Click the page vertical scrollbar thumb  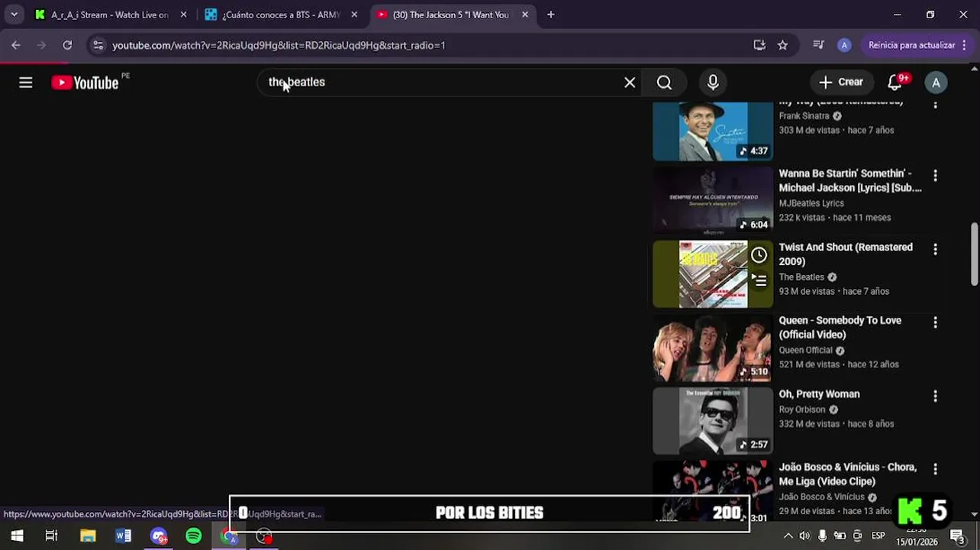click(x=974, y=254)
